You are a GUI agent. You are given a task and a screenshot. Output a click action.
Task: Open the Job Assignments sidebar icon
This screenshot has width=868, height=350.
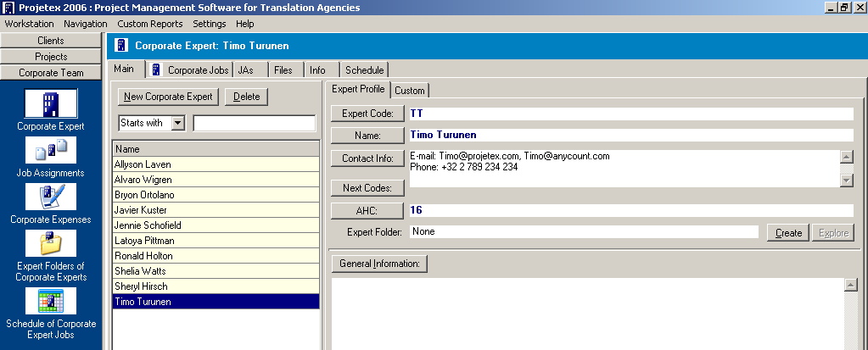click(x=51, y=151)
